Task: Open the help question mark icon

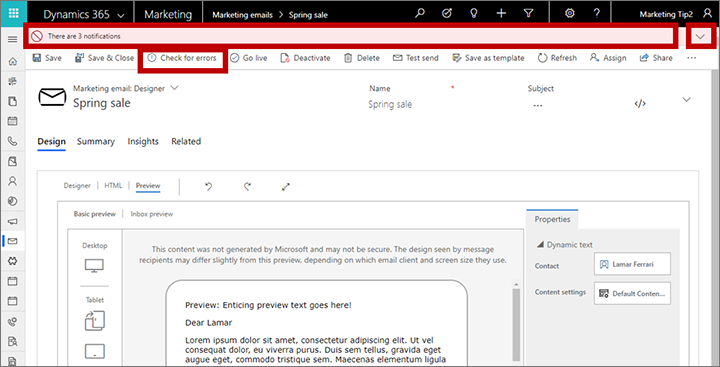Action: tap(596, 14)
